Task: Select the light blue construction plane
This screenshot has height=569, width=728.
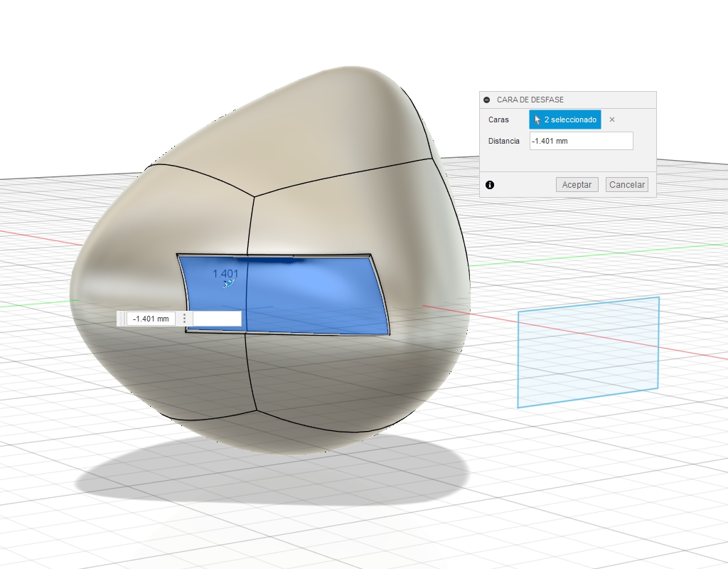Action: (x=588, y=352)
